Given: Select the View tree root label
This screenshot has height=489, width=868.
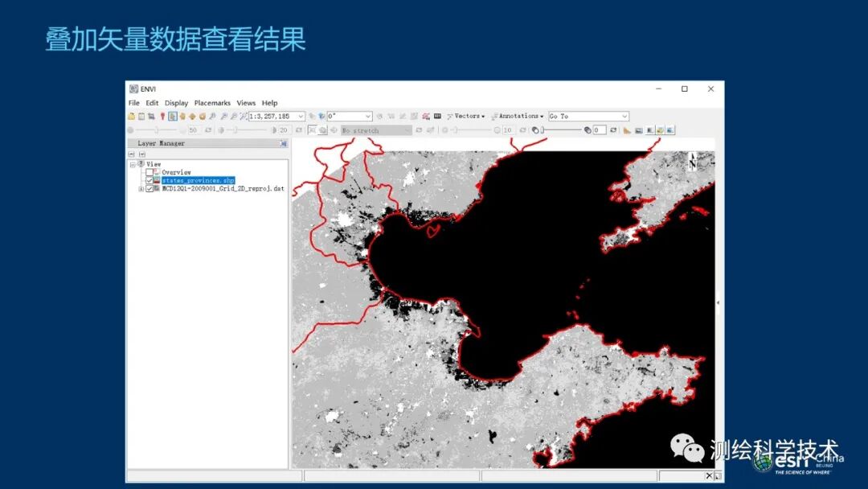Looking at the screenshot, I should pyautogui.click(x=154, y=165).
